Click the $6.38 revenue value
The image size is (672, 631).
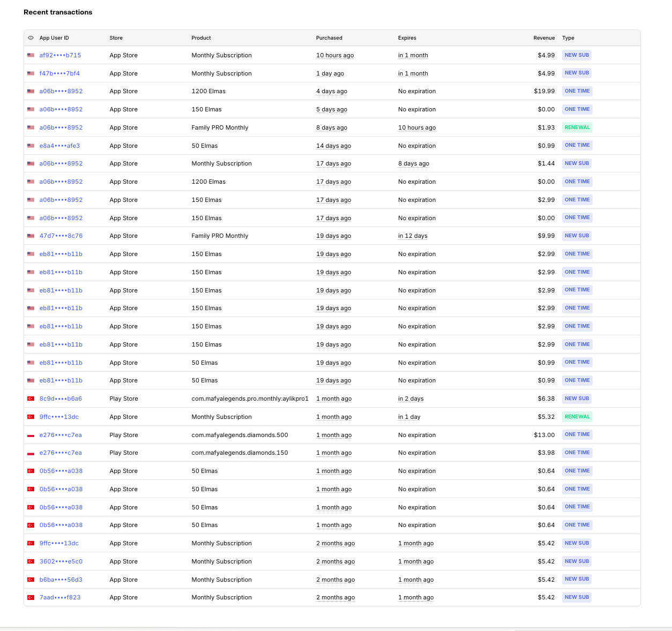coord(546,399)
